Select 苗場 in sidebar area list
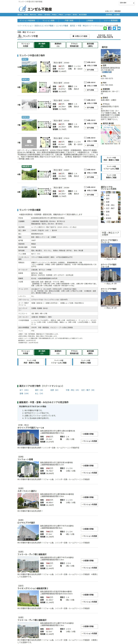 pos(108,212)
